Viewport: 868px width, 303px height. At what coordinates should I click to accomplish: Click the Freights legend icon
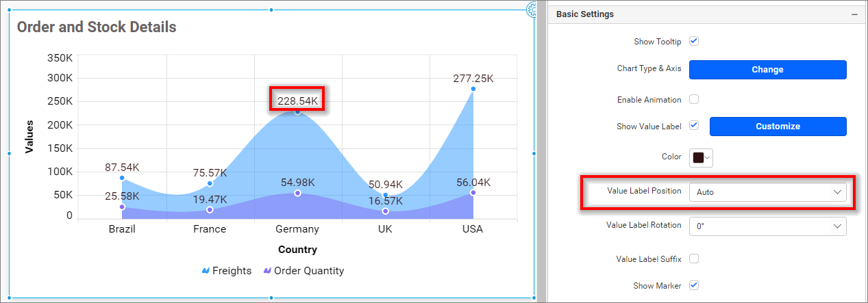tap(206, 271)
